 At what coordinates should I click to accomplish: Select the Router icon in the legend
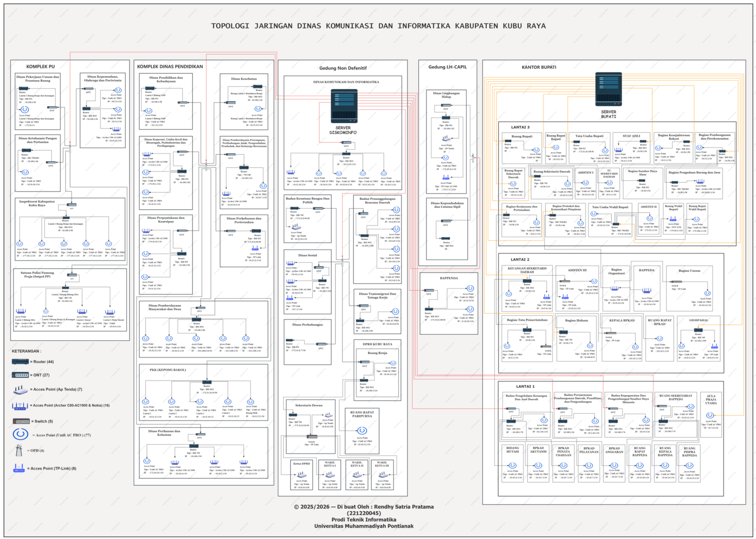point(20,361)
